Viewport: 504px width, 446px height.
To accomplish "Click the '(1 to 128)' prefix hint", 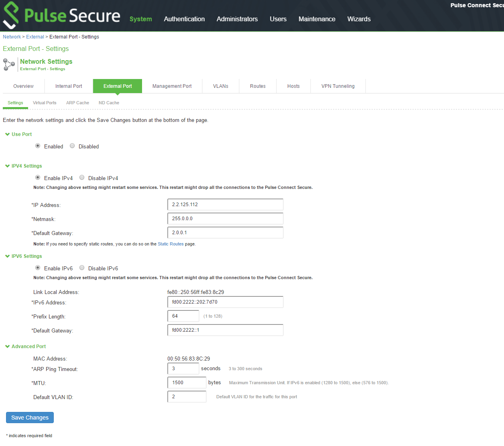I will coord(213,316).
